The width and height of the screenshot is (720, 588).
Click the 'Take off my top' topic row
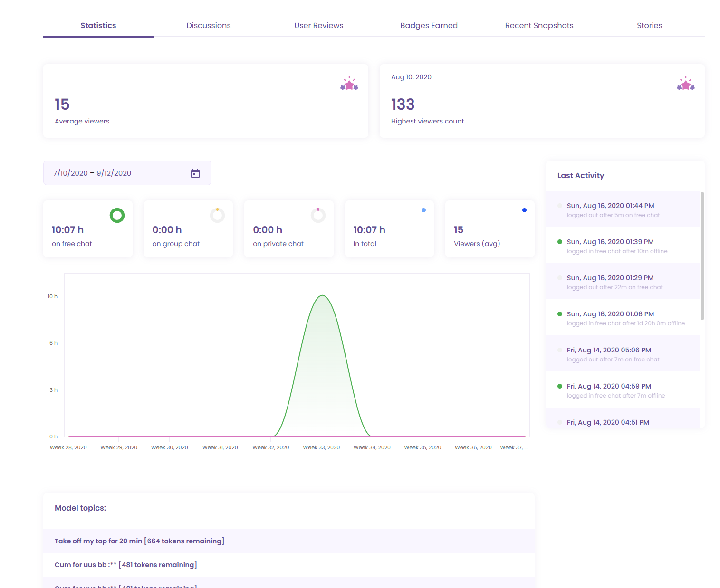[289, 541]
